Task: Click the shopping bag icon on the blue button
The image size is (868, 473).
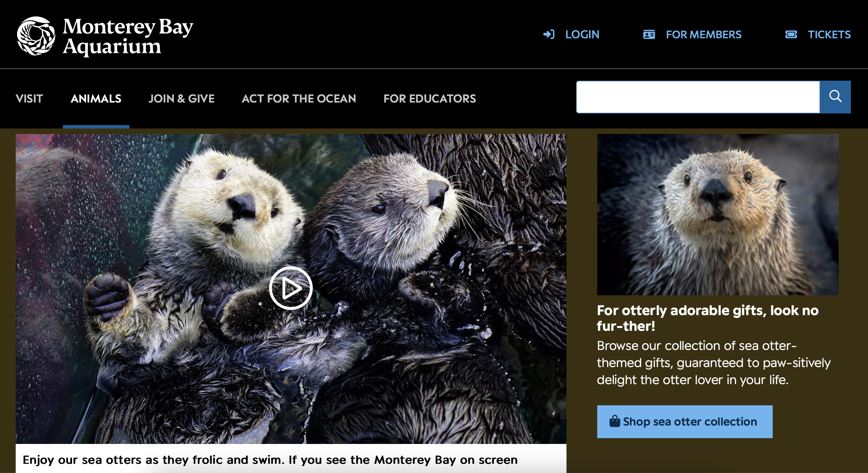Action: coord(615,421)
